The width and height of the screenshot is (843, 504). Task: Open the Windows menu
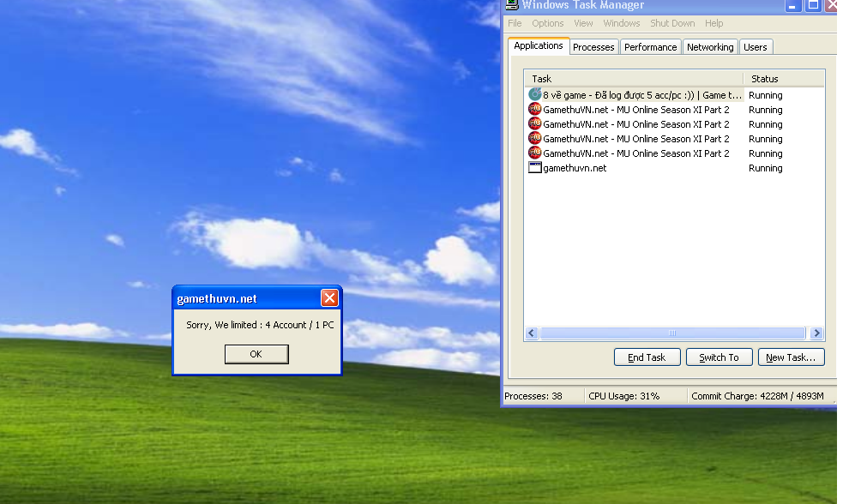622,23
